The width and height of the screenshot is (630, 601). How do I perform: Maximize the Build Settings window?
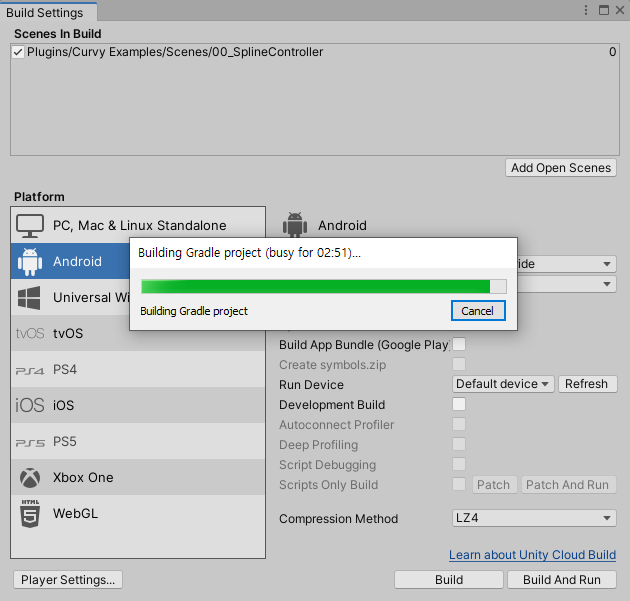(603, 10)
